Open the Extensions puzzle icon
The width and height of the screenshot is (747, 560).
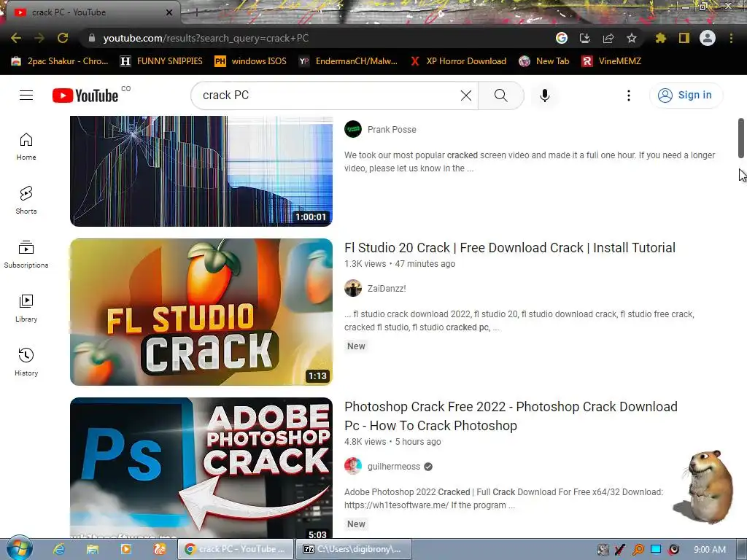[661, 38]
